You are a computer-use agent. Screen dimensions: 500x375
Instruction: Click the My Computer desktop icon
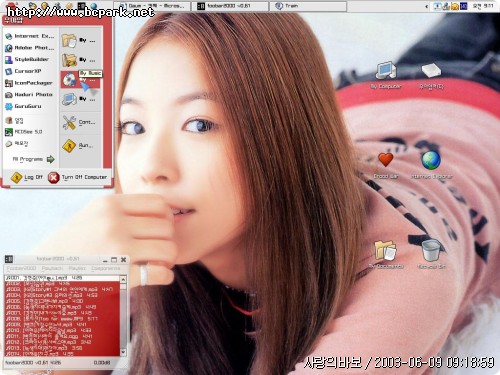tap(386, 75)
